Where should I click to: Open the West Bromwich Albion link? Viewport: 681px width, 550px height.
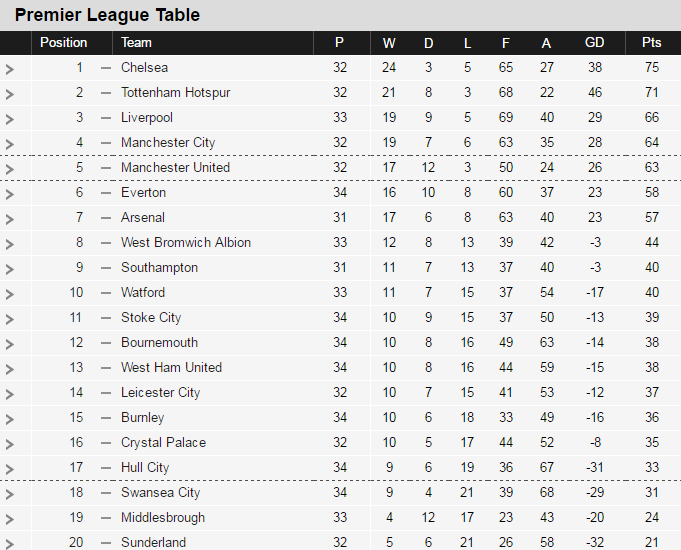click(186, 243)
